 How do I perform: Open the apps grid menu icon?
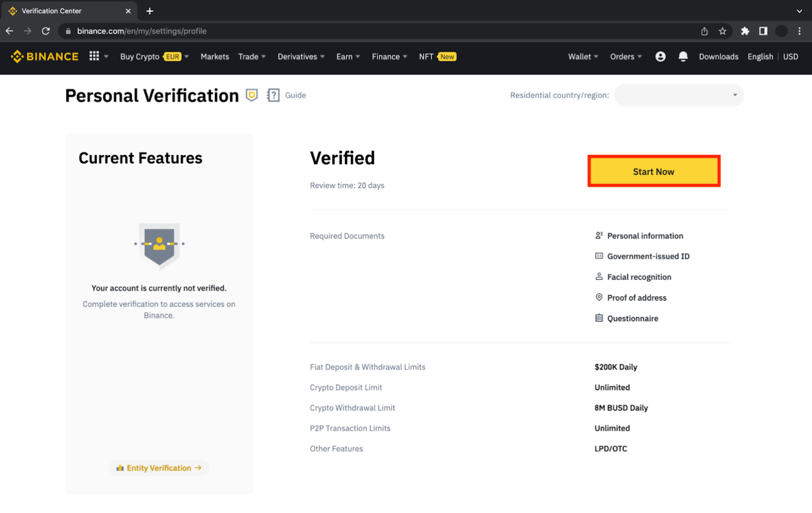(94, 56)
